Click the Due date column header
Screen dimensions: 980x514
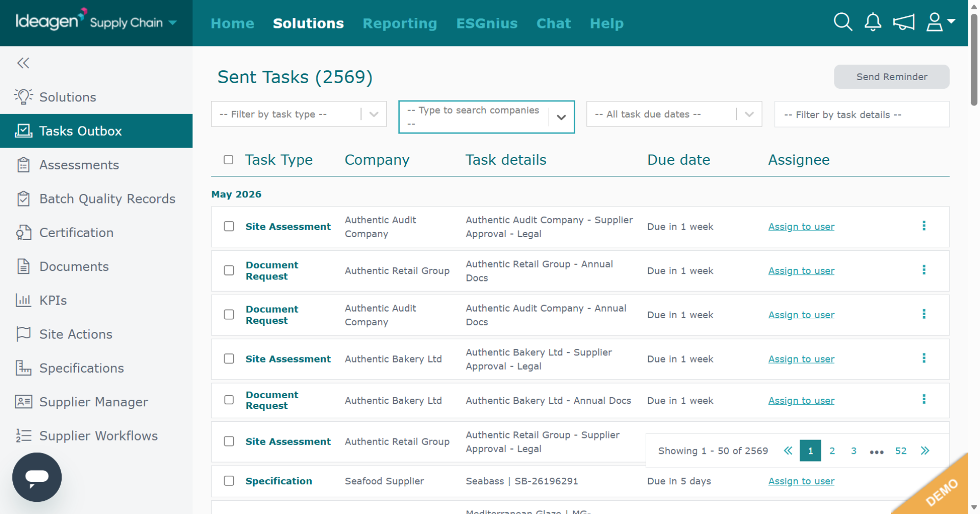pyautogui.click(x=678, y=160)
